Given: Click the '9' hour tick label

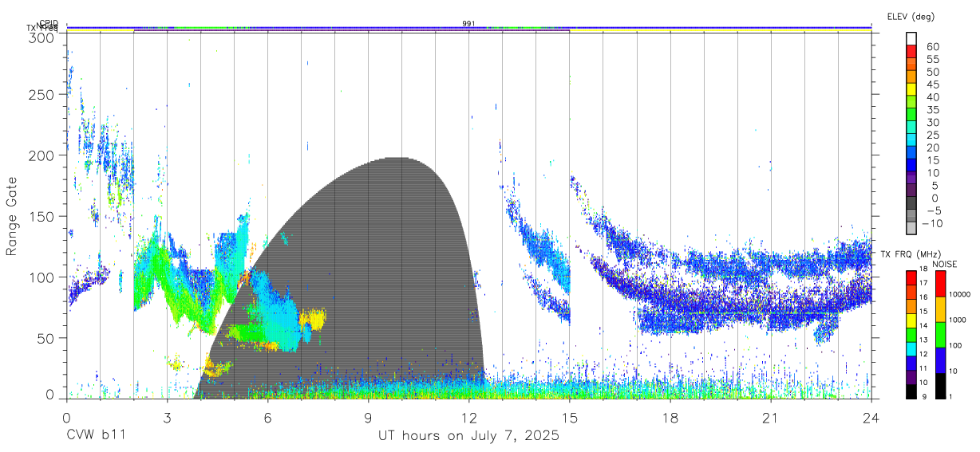Looking at the screenshot, I should tap(368, 418).
